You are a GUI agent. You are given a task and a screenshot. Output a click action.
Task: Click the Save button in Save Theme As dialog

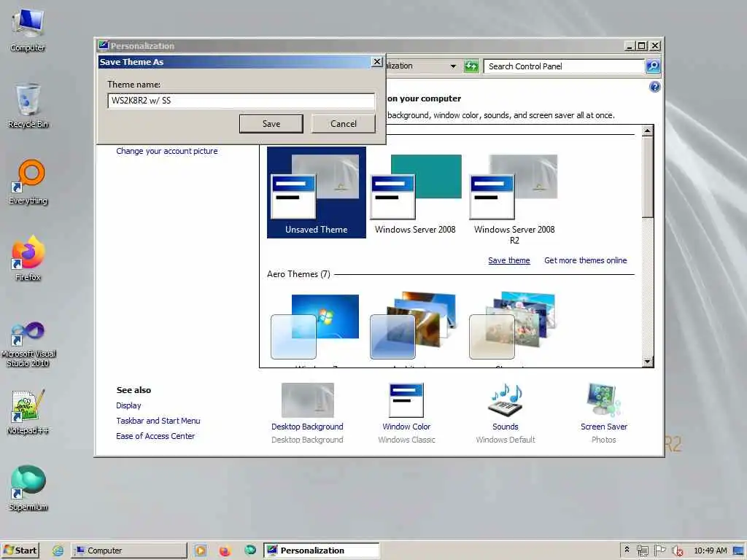[x=271, y=124]
